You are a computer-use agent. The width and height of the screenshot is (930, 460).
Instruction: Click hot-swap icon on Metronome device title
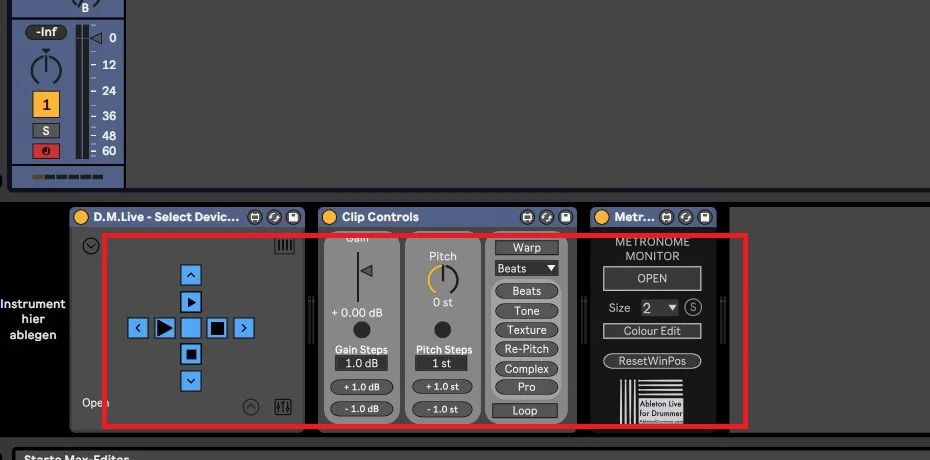[x=686, y=217]
